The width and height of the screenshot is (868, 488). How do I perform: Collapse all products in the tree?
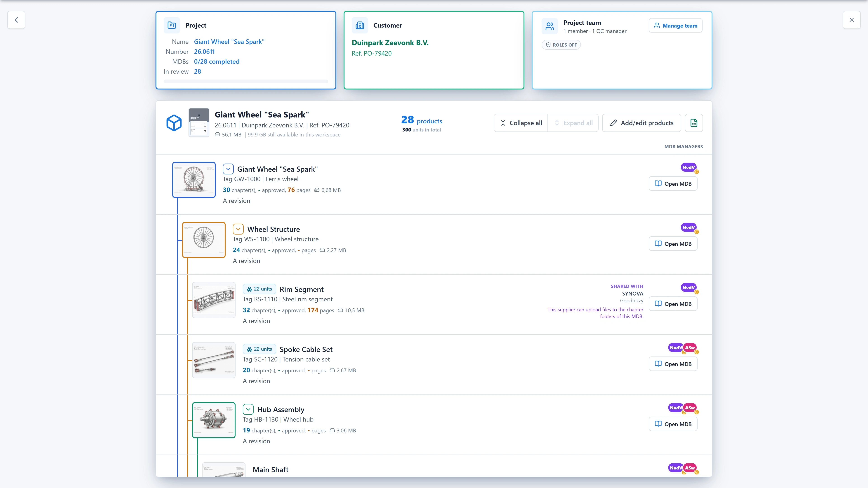521,123
